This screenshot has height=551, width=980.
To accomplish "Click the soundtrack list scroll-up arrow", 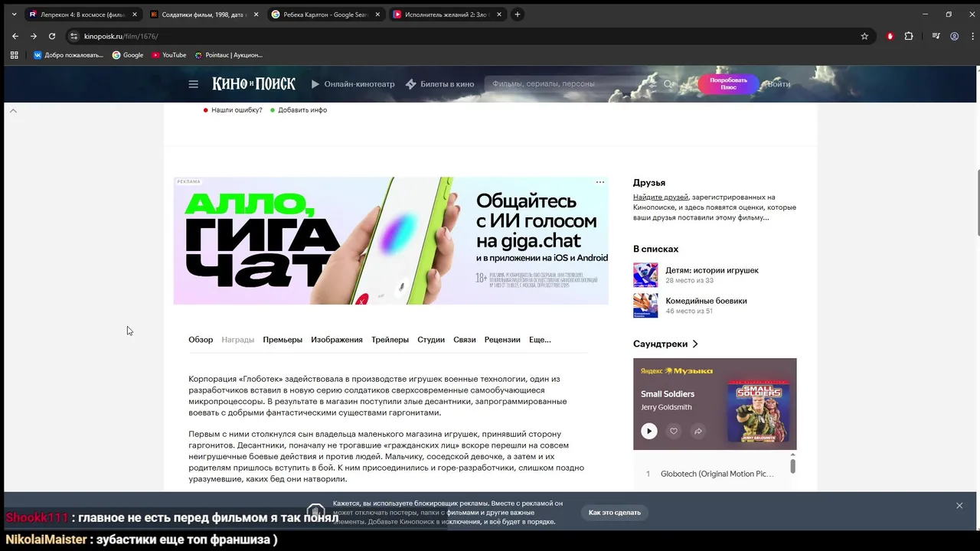I will point(792,454).
